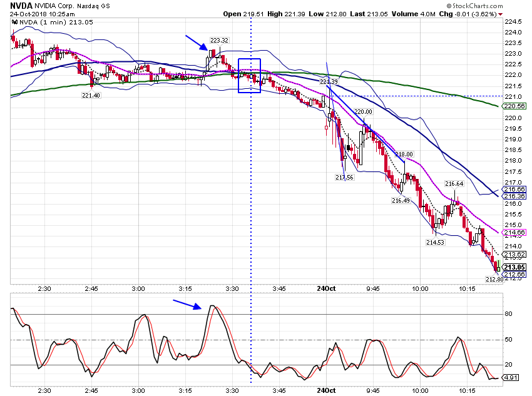Click the blue rectangle annotation on the chart
This screenshot has height=396, width=532.
[x=249, y=76]
